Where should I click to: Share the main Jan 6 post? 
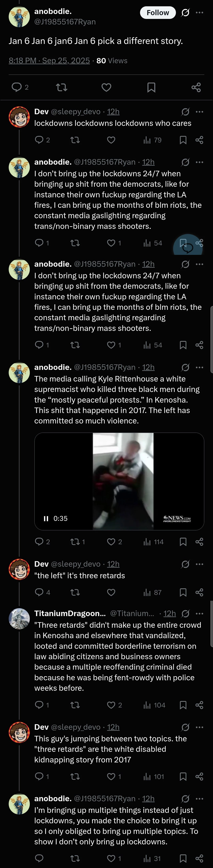(x=196, y=87)
